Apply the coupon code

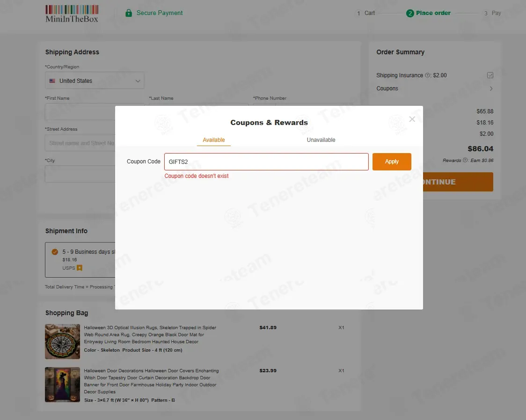point(392,162)
